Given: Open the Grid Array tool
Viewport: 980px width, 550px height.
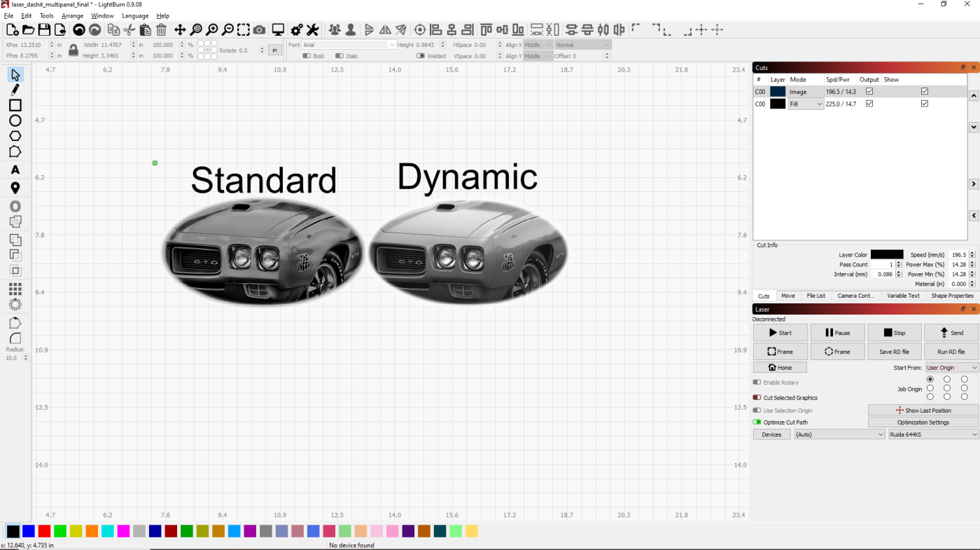Looking at the screenshot, I should point(15,289).
